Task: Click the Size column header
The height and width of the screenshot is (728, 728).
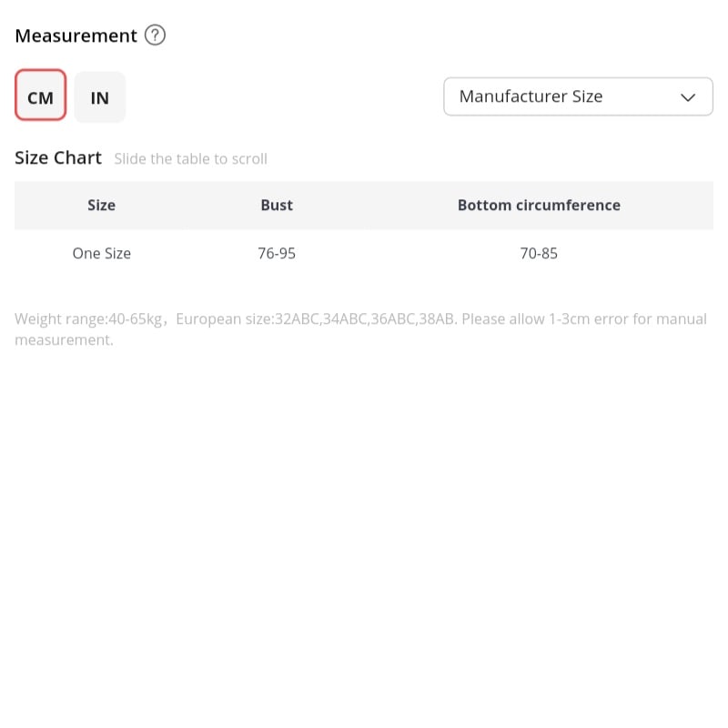Action: 101,205
